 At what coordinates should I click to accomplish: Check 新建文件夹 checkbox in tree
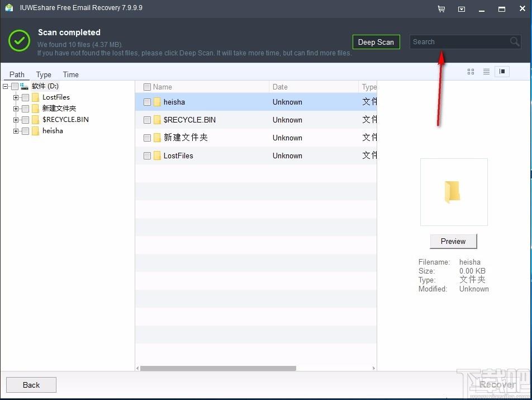[x=26, y=109]
